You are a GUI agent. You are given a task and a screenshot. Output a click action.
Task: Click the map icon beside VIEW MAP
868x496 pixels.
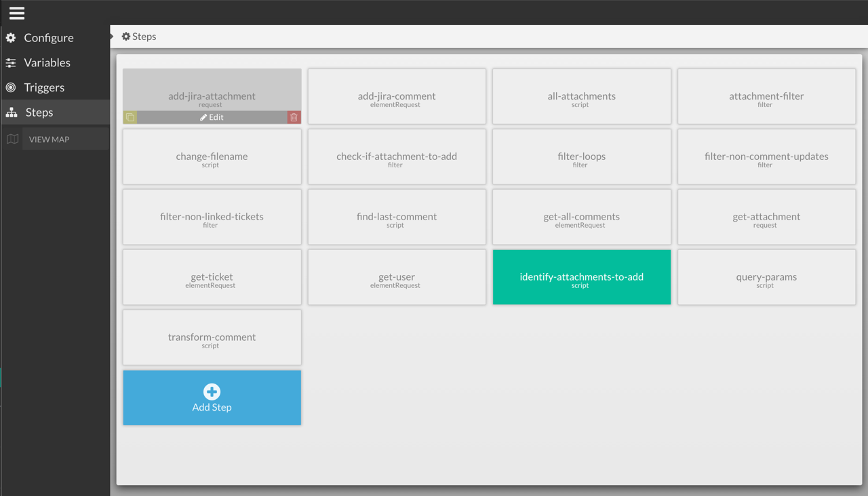coord(12,139)
